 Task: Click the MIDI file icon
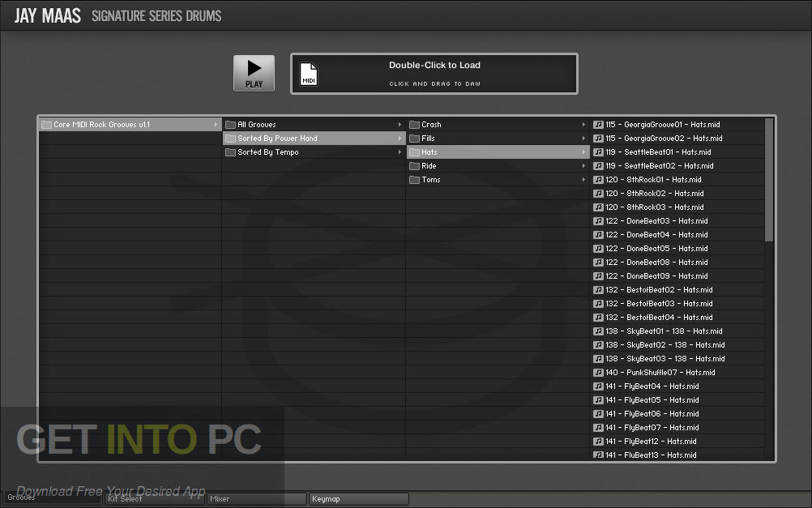(309, 74)
